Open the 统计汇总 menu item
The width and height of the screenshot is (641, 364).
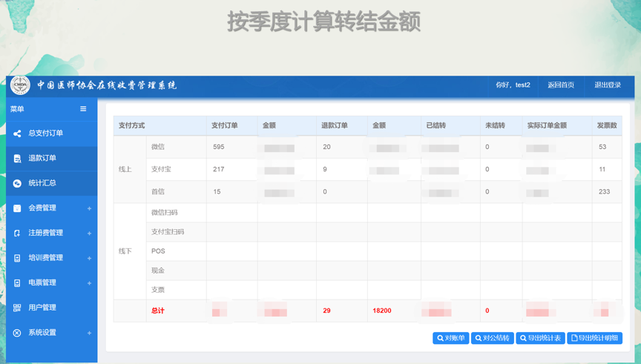click(42, 183)
